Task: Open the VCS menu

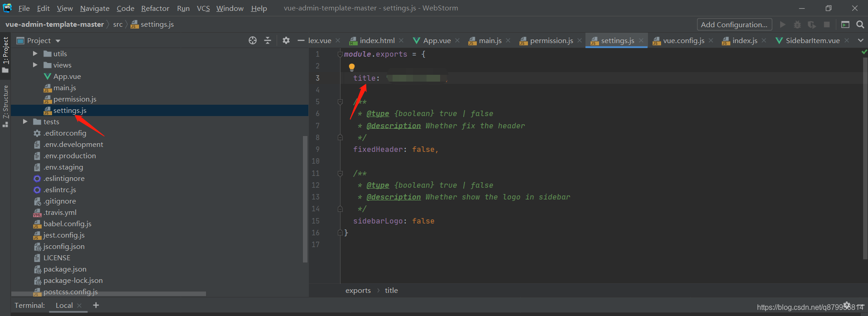Action: [203, 8]
